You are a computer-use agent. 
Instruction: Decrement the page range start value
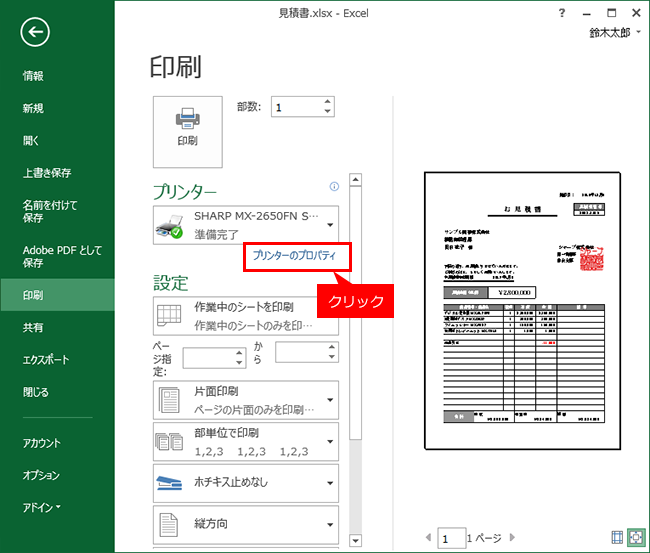[x=239, y=362]
